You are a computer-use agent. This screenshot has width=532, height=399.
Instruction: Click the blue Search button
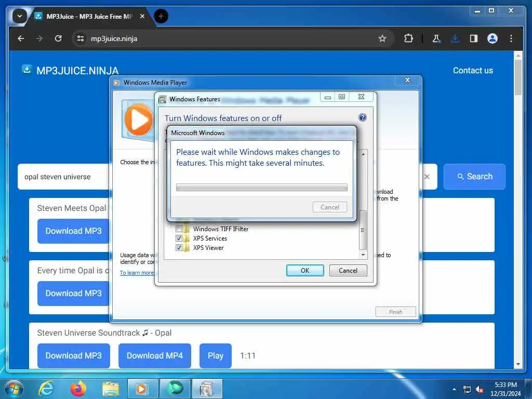pos(474,177)
